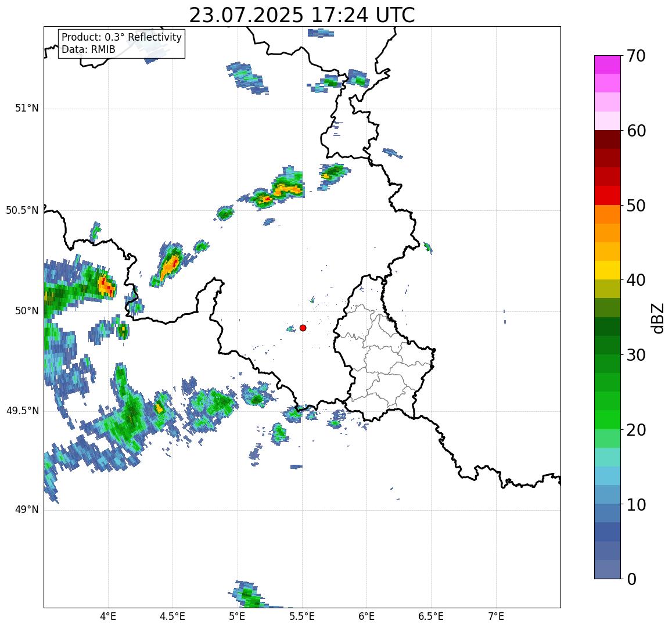
Task: Click the colorbar tick label 10
Action: tap(636, 505)
